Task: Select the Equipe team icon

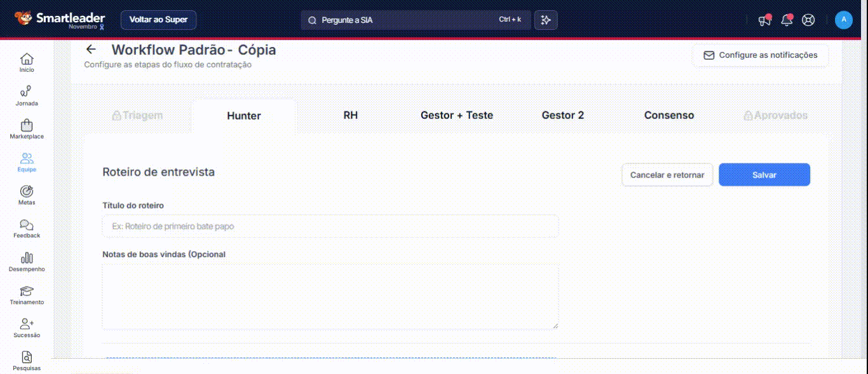Action: 27,158
